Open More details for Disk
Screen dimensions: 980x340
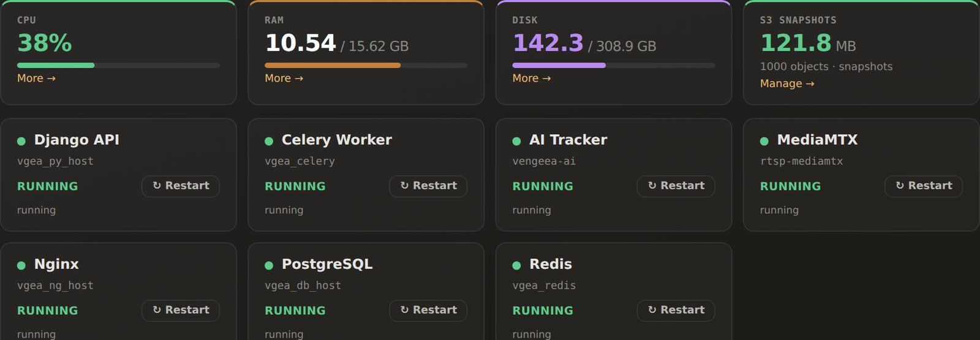pyautogui.click(x=532, y=78)
